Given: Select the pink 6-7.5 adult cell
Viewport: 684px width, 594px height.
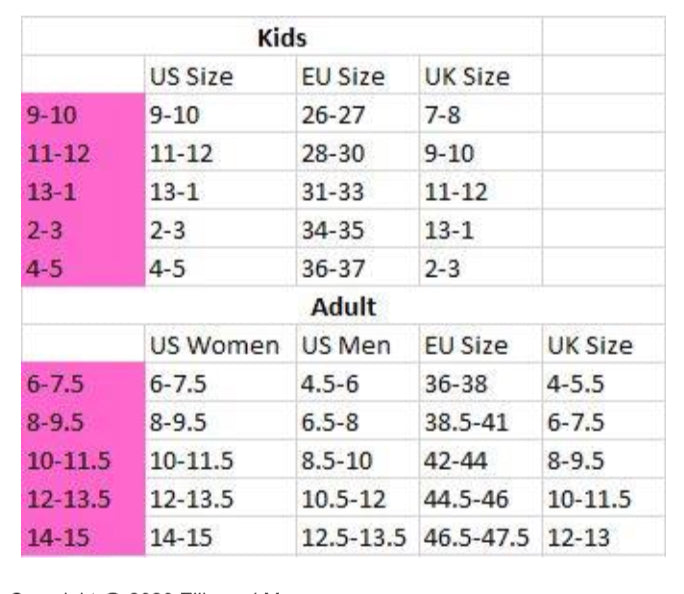Looking at the screenshot, I should click(83, 384).
